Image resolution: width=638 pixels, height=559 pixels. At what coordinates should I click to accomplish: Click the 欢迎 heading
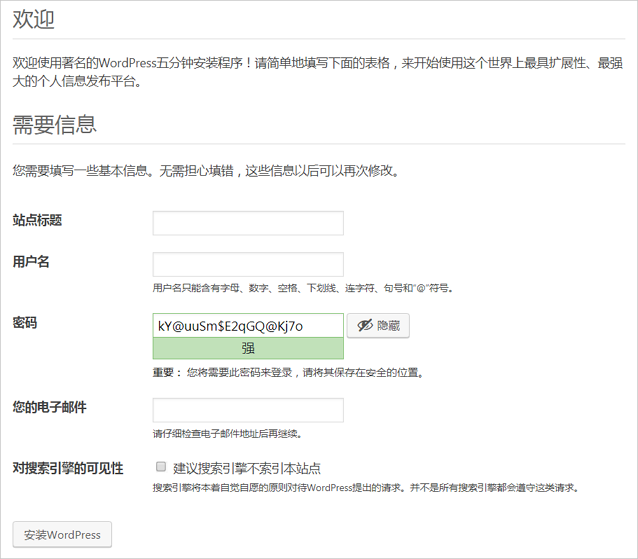(33, 19)
